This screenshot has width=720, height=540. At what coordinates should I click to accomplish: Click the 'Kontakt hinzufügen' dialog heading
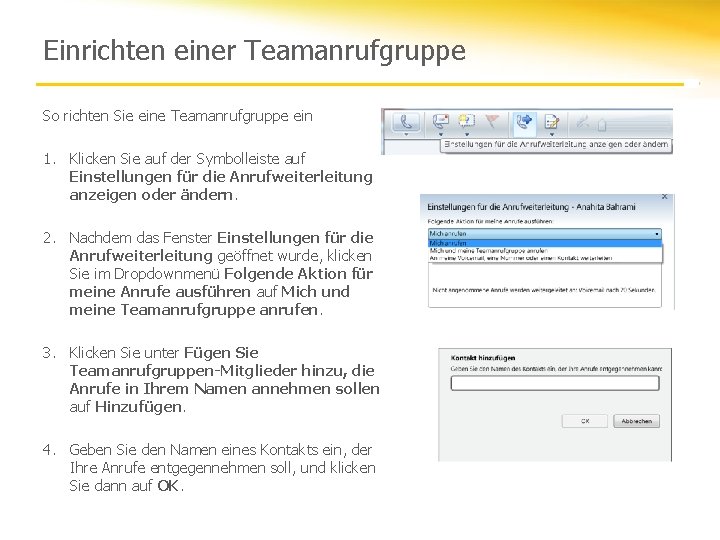483,358
